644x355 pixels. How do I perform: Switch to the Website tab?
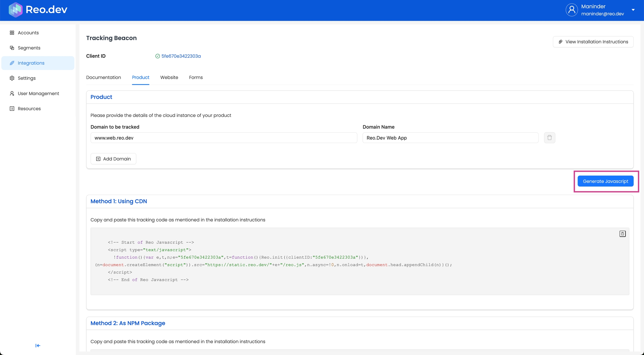[x=169, y=77]
